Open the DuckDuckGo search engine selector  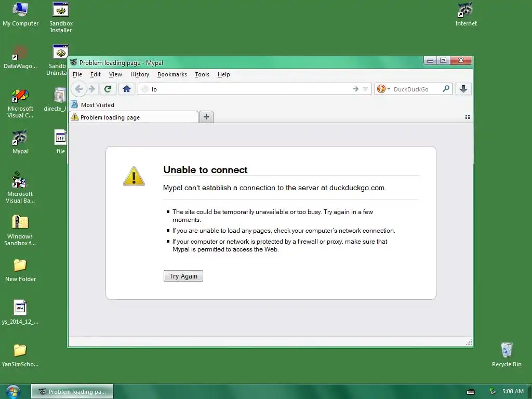click(383, 89)
